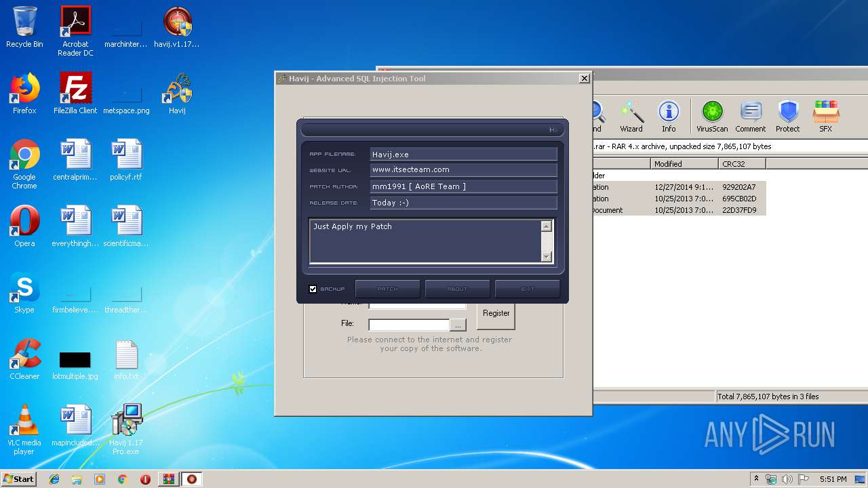
Task: Click WinRAR SFX toolbar icon
Action: (x=825, y=117)
